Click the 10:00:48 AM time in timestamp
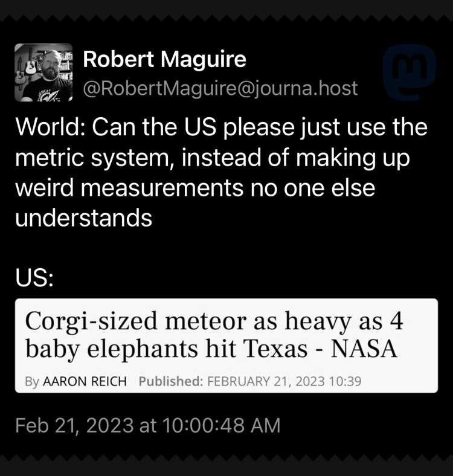 pos(221,425)
